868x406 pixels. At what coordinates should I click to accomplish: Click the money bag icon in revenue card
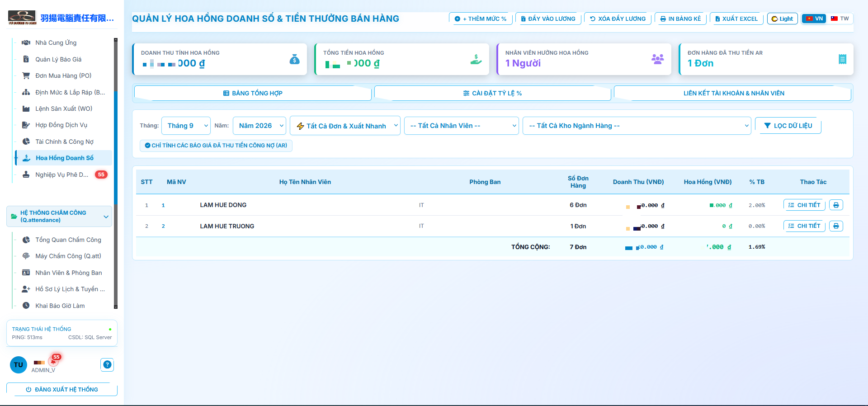[294, 59]
